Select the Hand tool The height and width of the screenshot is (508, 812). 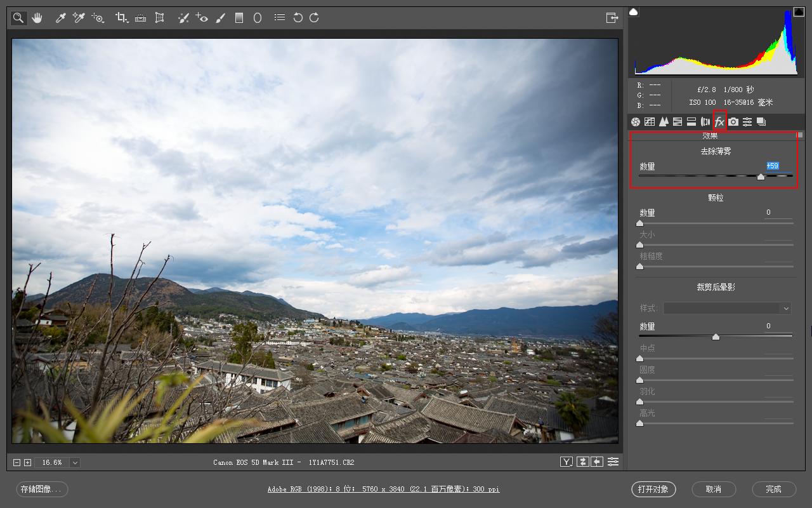37,18
